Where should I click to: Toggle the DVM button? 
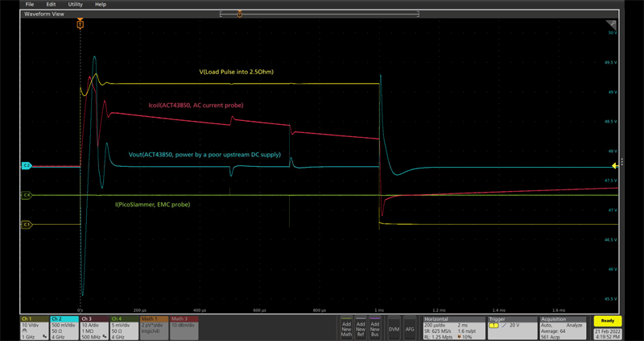pyautogui.click(x=394, y=328)
